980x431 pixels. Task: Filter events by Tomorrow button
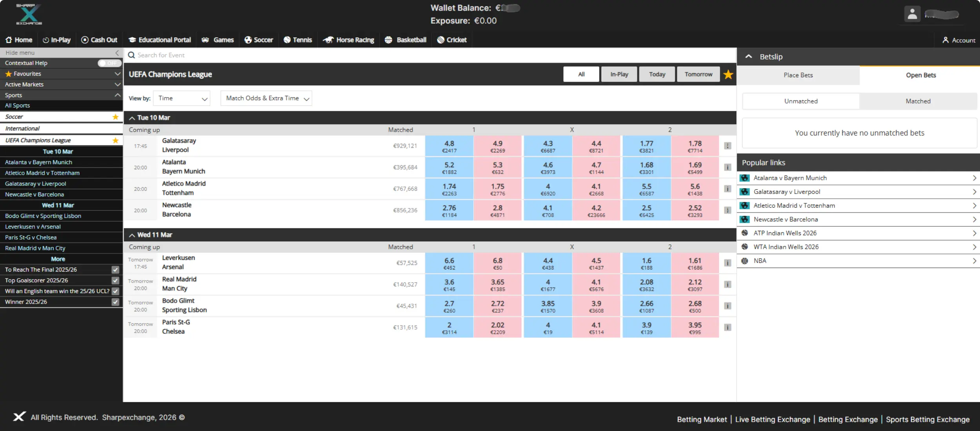[698, 74]
